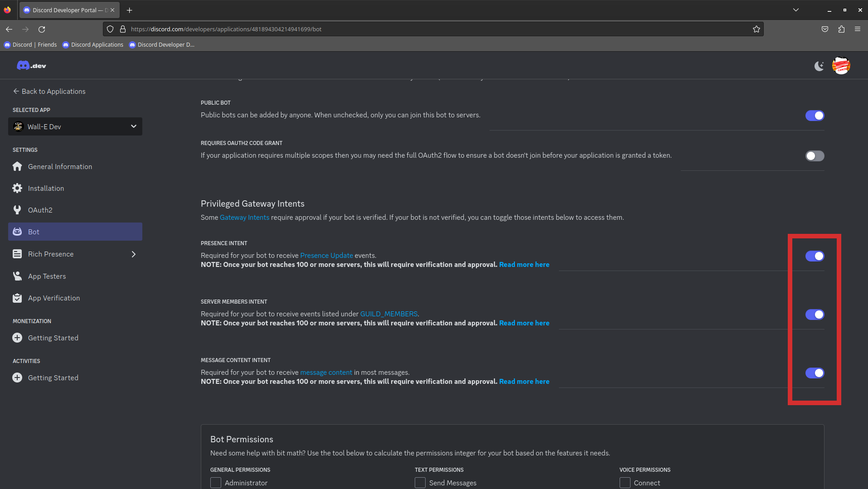Viewport: 868px width, 489px height.
Task: Click the Bot robot icon
Action: tap(17, 232)
